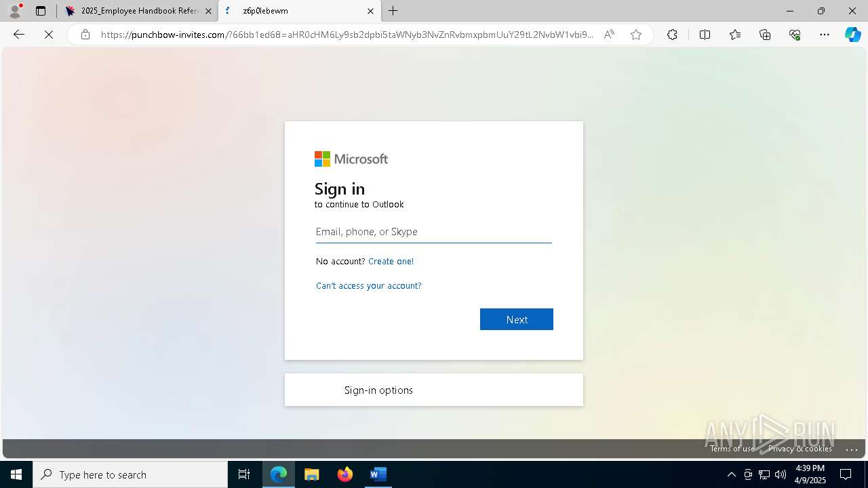Toggle split screen view
This screenshot has height=488, width=868.
coord(705,35)
